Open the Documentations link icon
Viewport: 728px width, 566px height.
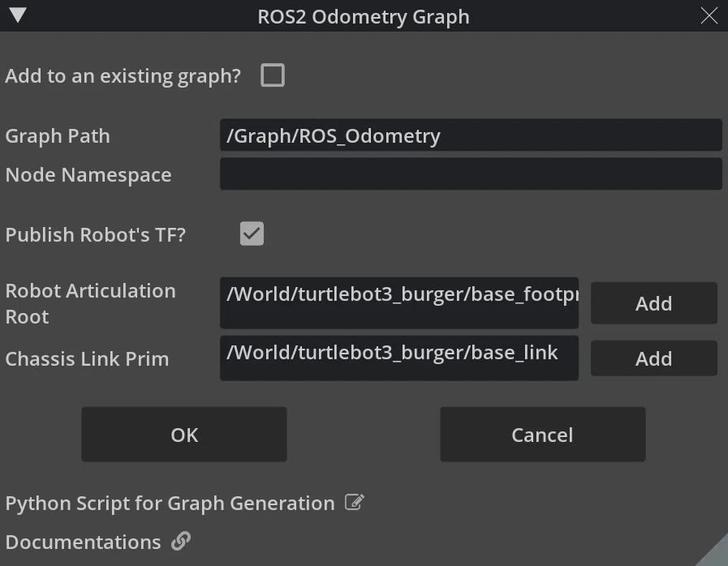click(x=181, y=541)
